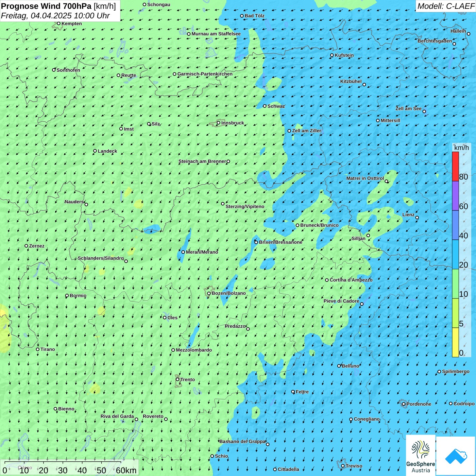
Task: Click the Spilimbergo city marker
Action: pos(439,372)
